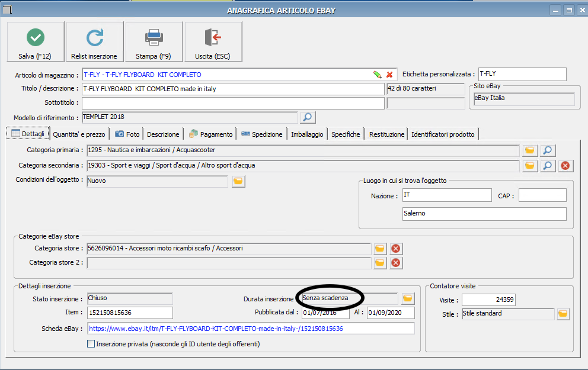The image size is (588, 370).
Task: Switch to the Dettagli tab
Action: click(28, 134)
